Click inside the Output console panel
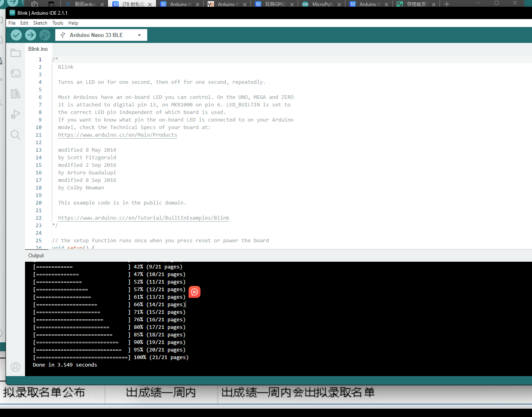Viewport: 532px width, 417px height. pos(278,318)
